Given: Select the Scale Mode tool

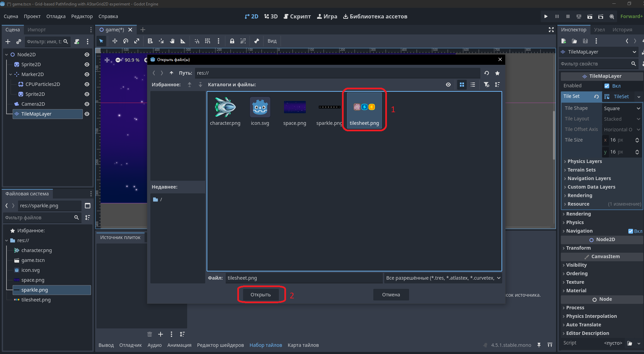Looking at the screenshot, I should pos(137,41).
